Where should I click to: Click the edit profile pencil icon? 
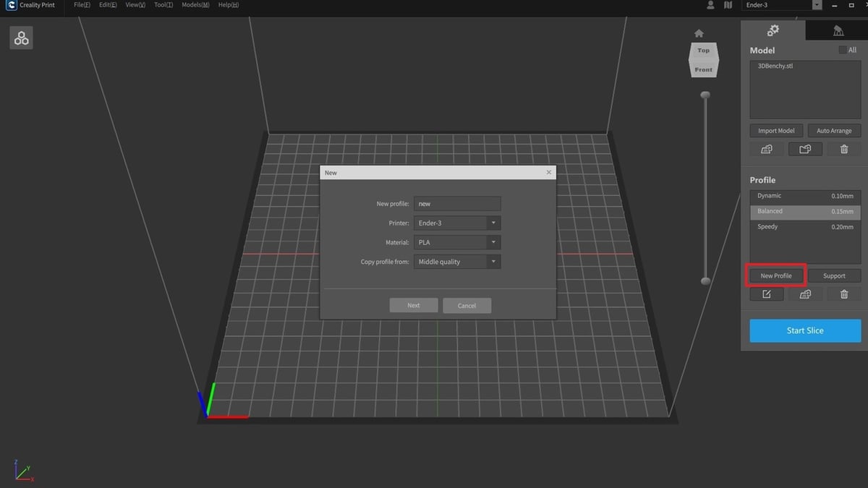click(767, 294)
